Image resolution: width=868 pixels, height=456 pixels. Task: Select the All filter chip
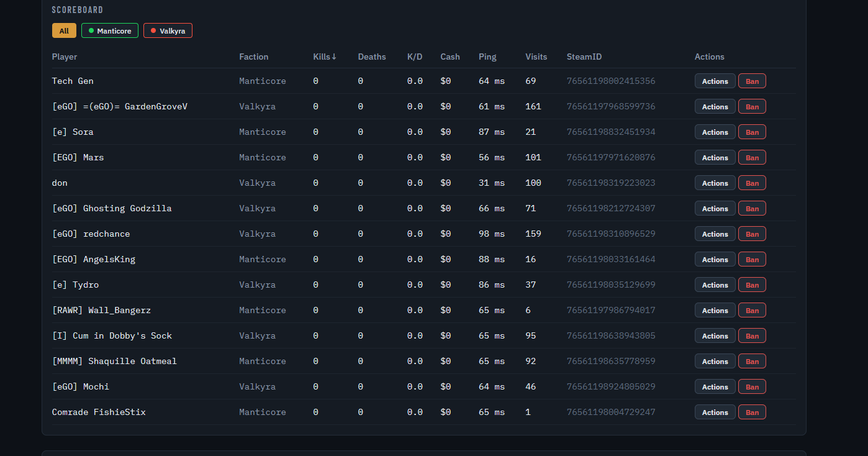[x=64, y=30]
